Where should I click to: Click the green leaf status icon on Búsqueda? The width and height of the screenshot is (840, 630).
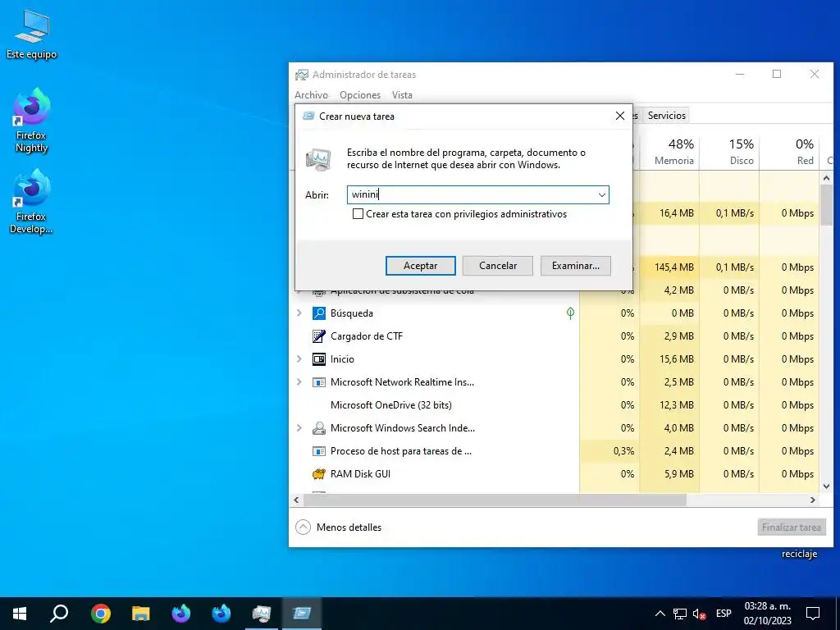pyautogui.click(x=571, y=313)
